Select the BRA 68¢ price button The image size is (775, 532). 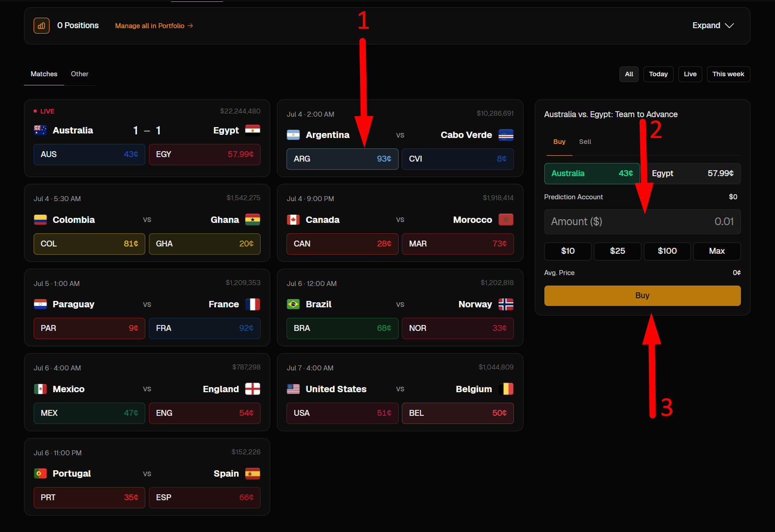coord(342,328)
